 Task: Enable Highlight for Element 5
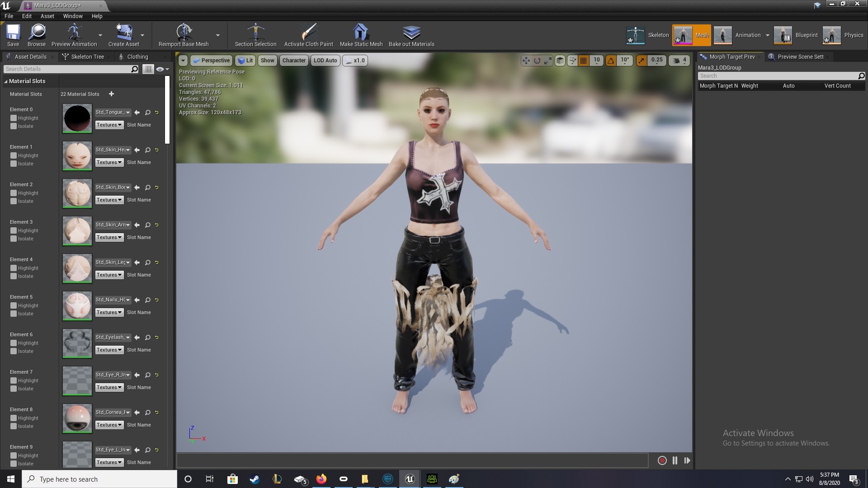pos(14,305)
